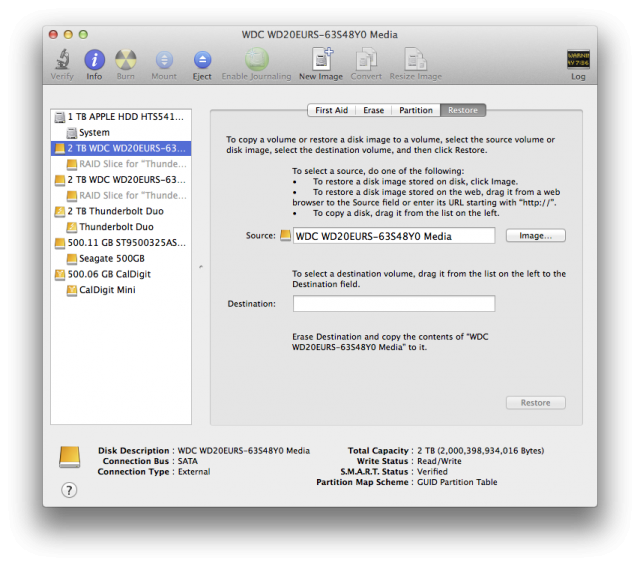Click the Burn disc icon
640x566 pixels.
click(126, 60)
